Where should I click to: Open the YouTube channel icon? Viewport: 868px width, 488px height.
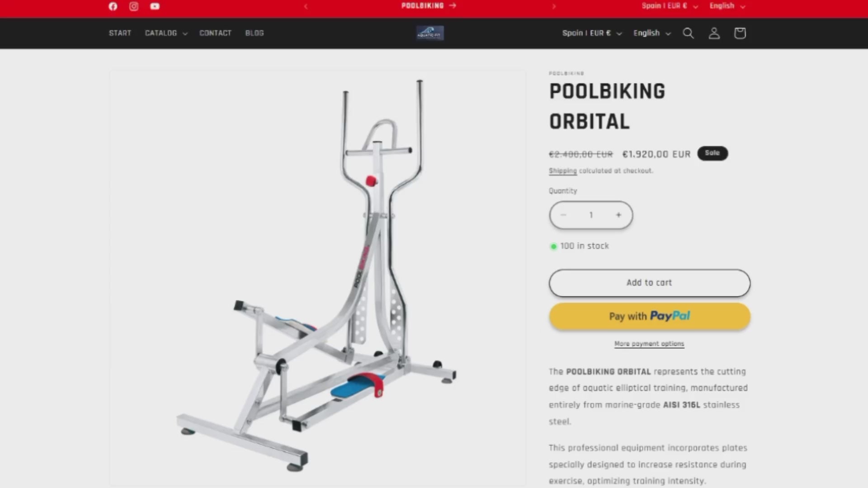click(155, 6)
